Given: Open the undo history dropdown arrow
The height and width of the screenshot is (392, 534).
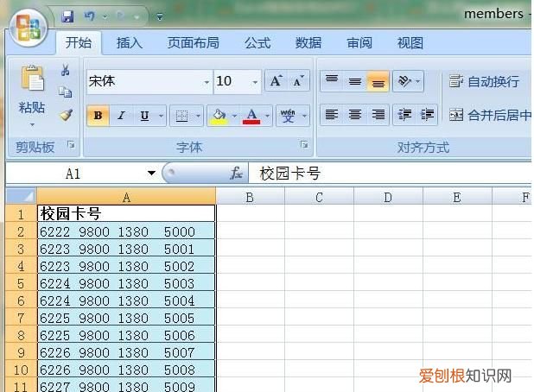Looking at the screenshot, I should pos(105,16).
